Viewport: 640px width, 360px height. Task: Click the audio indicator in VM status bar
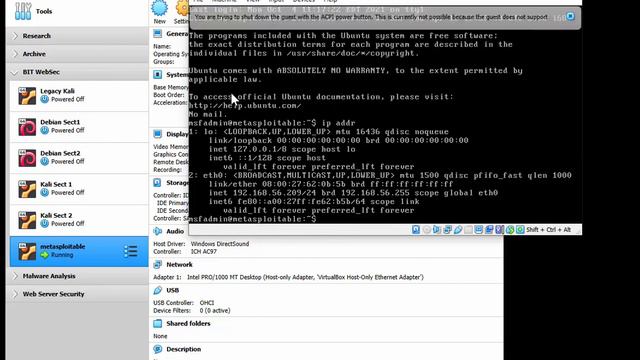pyautogui.click(x=437, y=230)
